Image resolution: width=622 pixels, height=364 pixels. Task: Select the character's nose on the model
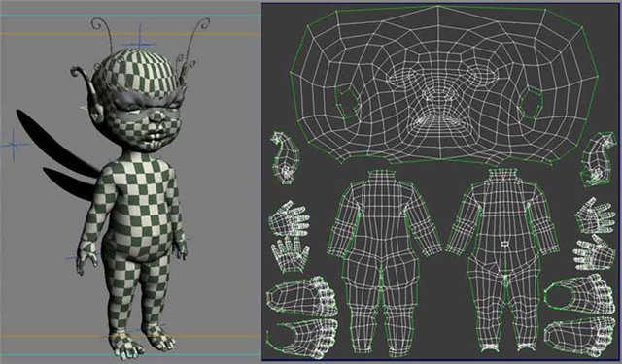(157, 116)
